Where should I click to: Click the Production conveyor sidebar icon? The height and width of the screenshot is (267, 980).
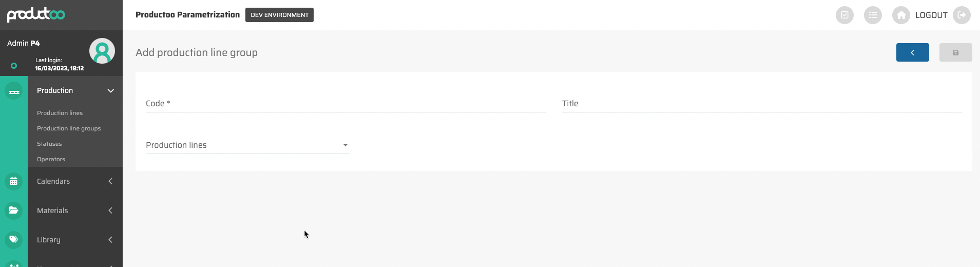(14, 91)
